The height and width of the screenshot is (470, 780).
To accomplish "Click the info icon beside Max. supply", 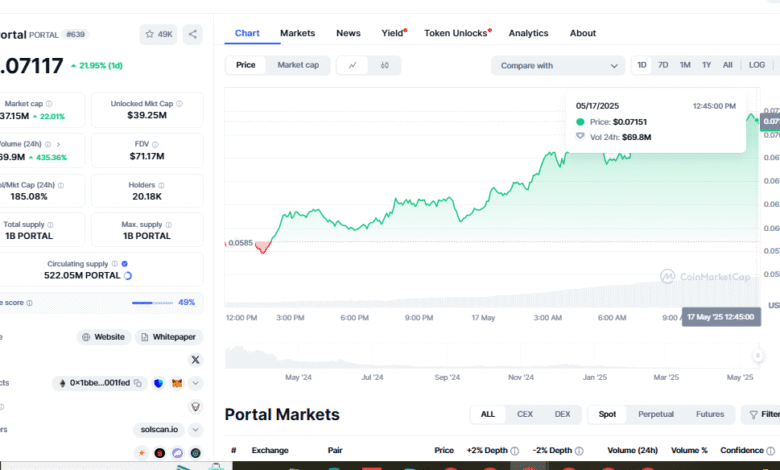I will tap(169, 225).
